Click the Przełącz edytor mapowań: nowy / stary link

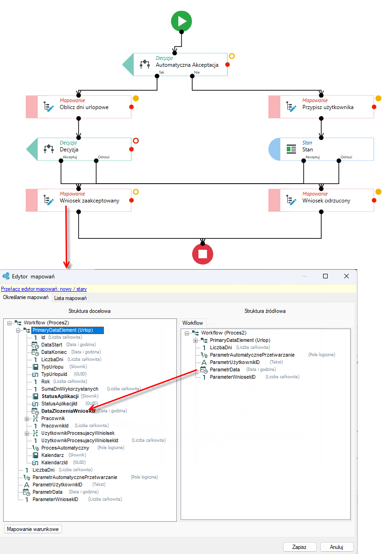click(x=44, y=289)
